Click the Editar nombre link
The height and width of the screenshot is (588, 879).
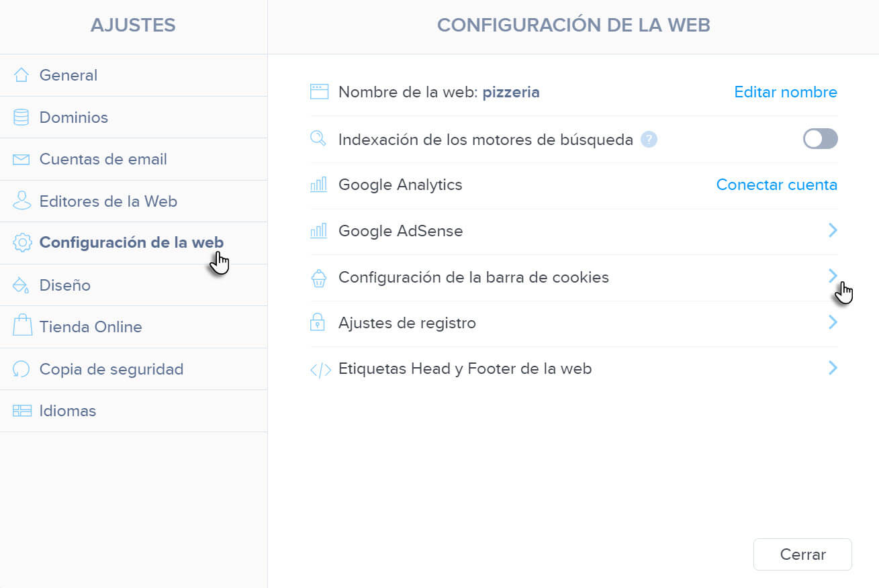coord(786,92)
